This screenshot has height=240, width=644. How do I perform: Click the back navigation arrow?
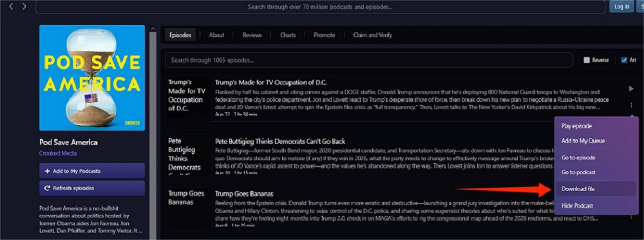click(11, 6)
